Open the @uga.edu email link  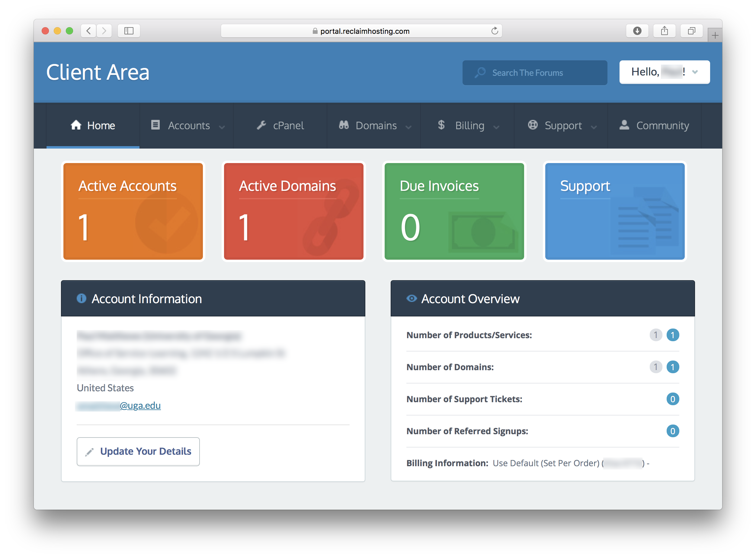click(x=140, y=405)
